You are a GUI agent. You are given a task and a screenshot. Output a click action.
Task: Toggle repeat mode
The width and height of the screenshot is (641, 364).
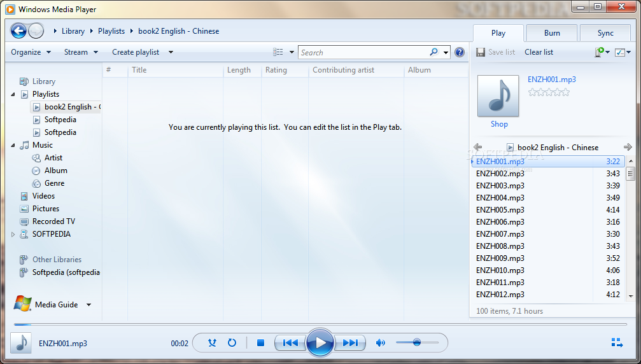(x=232, y=343)
